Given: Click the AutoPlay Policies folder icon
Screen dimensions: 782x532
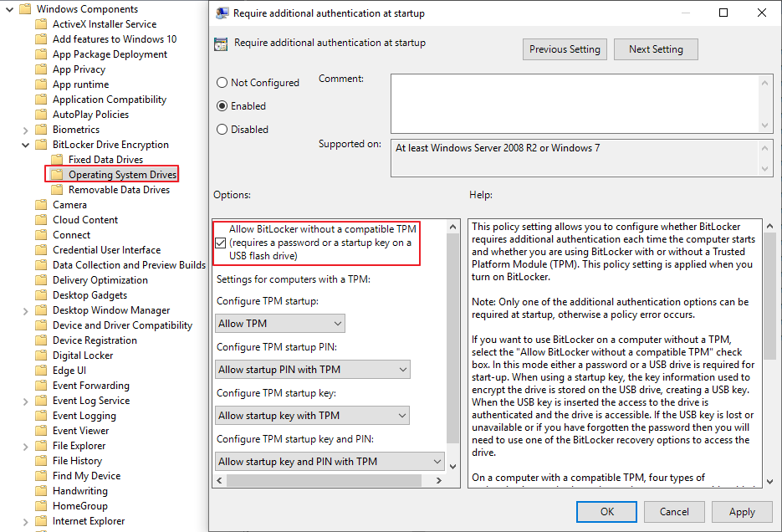Looking at the screenshot, I should 41,115.
